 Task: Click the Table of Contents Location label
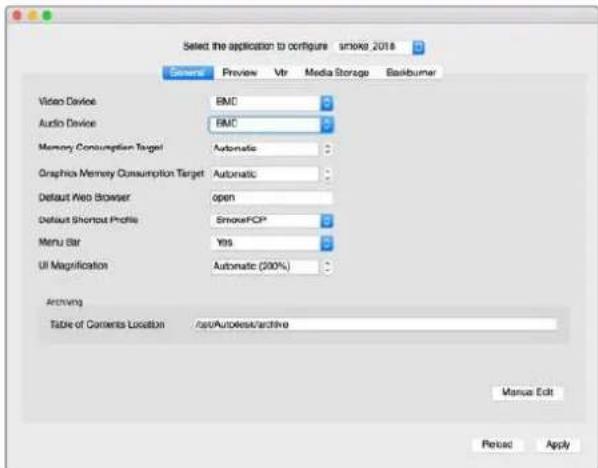pos(107,325)
